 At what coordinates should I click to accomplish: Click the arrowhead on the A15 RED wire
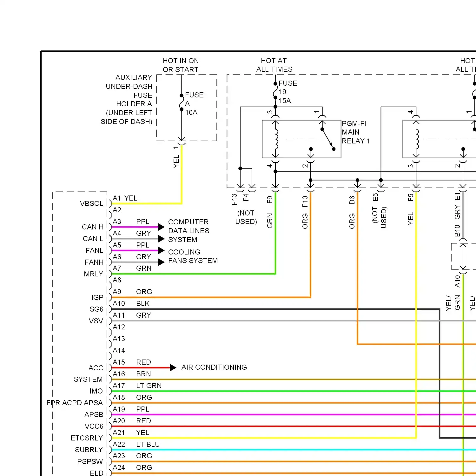[173, 368]
